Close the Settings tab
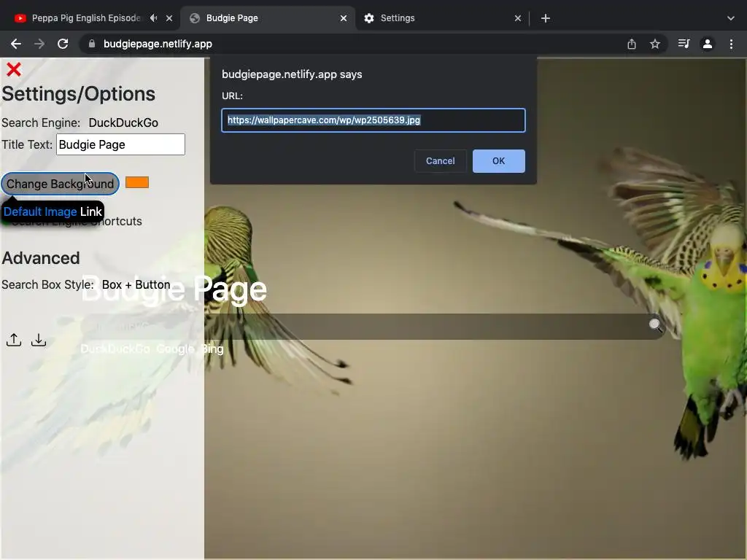This screenshot has height=560, width=747. [518, 18]
